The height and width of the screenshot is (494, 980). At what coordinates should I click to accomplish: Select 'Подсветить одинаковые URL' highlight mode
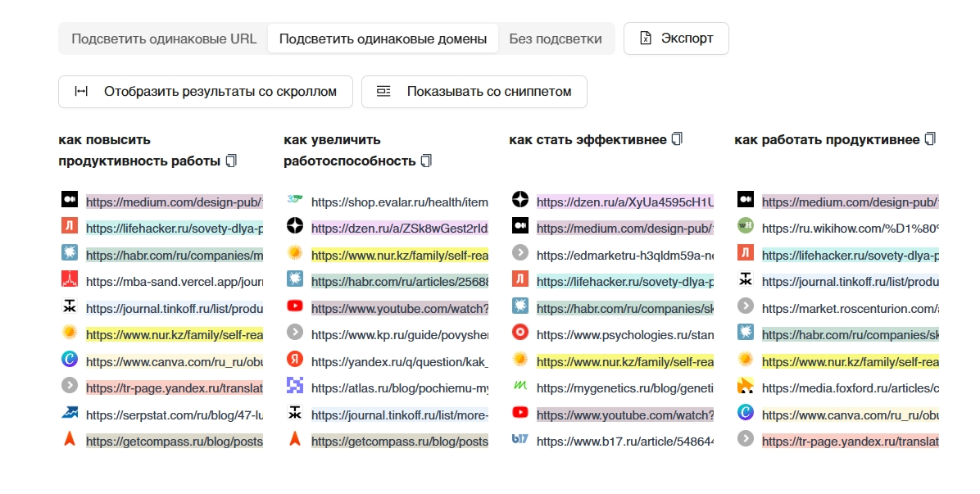pos(164,39)
